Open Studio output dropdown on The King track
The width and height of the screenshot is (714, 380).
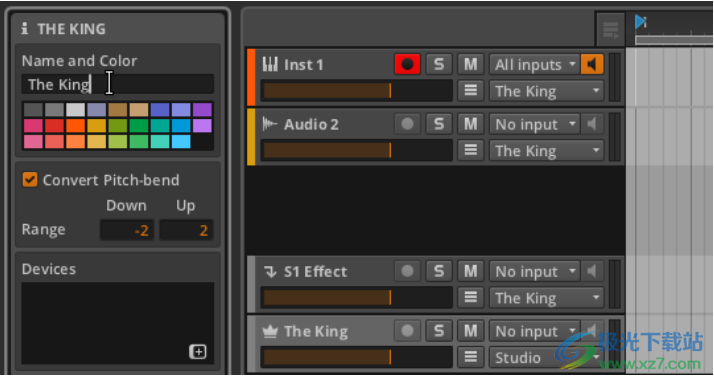point(546,358)
